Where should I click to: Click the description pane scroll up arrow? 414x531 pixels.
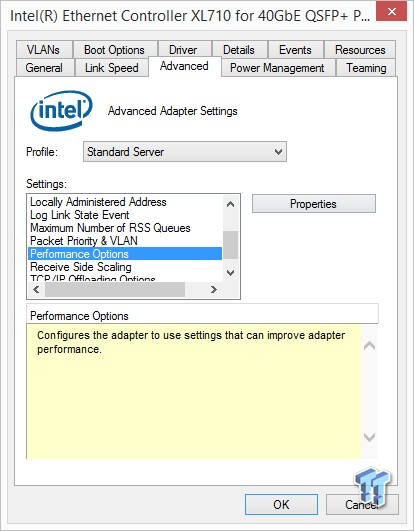369,346
